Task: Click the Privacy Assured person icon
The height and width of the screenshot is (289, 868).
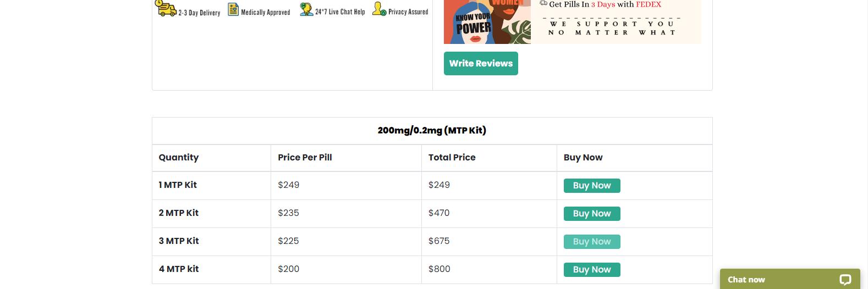Action: pos(379,9)
